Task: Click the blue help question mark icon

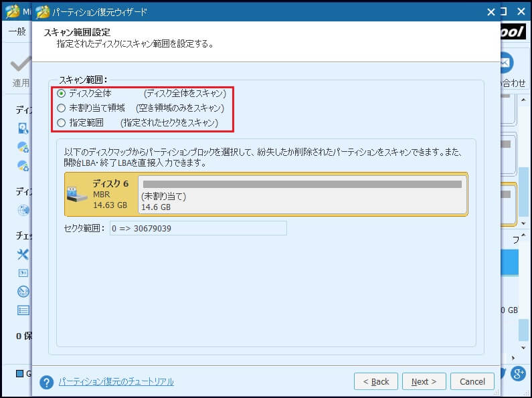Action: click(x=46, y=382)
